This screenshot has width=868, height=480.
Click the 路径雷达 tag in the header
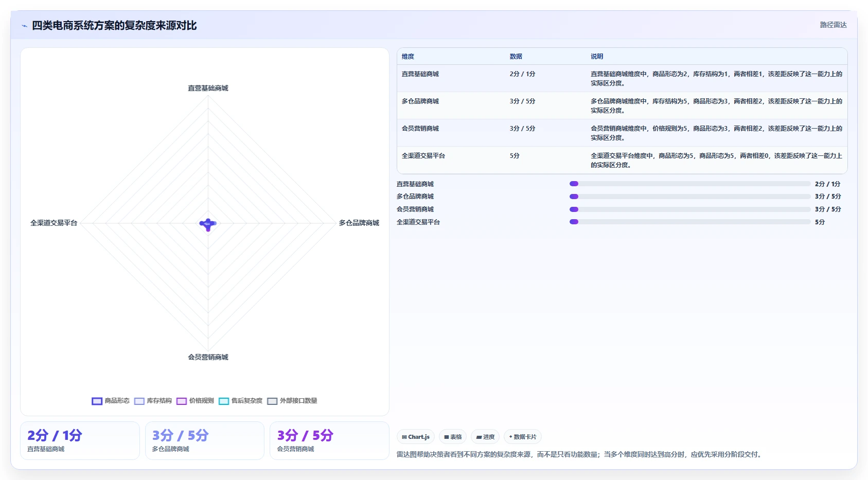pos(833,25)
